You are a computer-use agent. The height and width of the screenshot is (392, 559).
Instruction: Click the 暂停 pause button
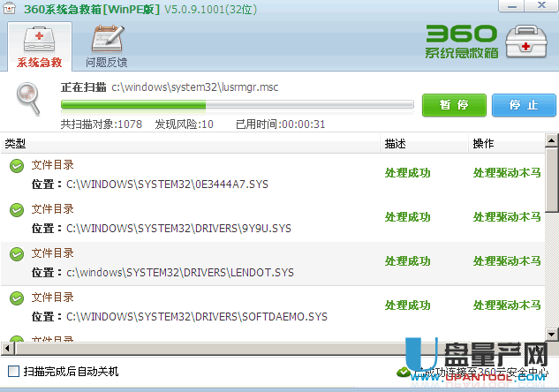pyautogui.click(x=454, y=105)
